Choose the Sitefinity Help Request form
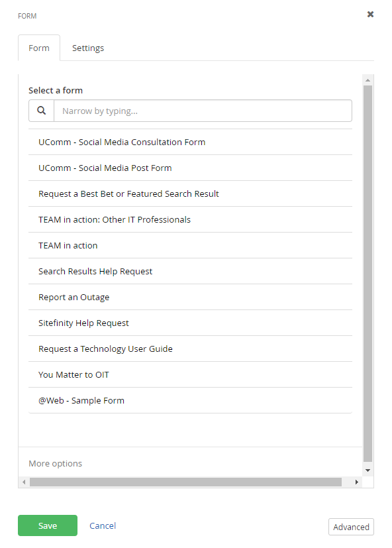The width and height of the screenshot is (392, 548). click(x=82, y=323)
